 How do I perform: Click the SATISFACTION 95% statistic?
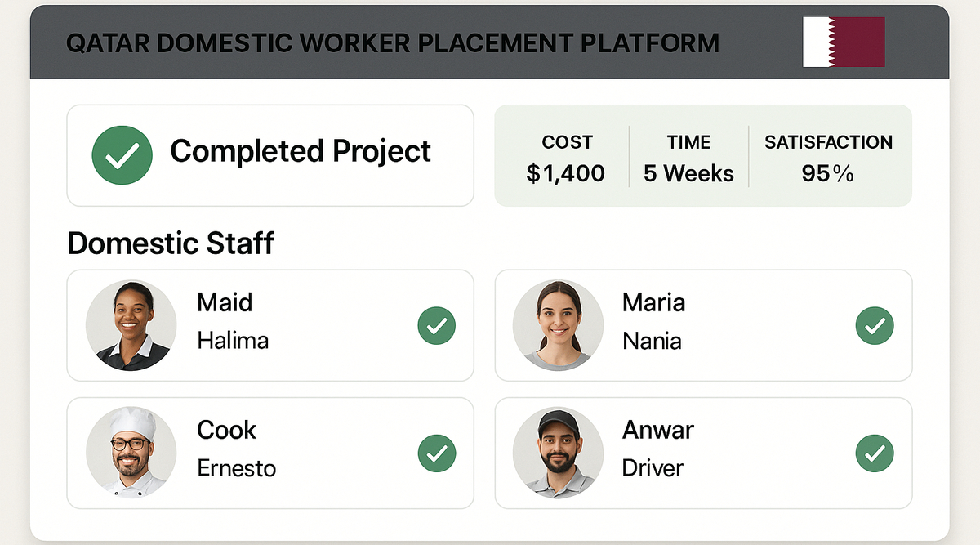coord(828,159)
